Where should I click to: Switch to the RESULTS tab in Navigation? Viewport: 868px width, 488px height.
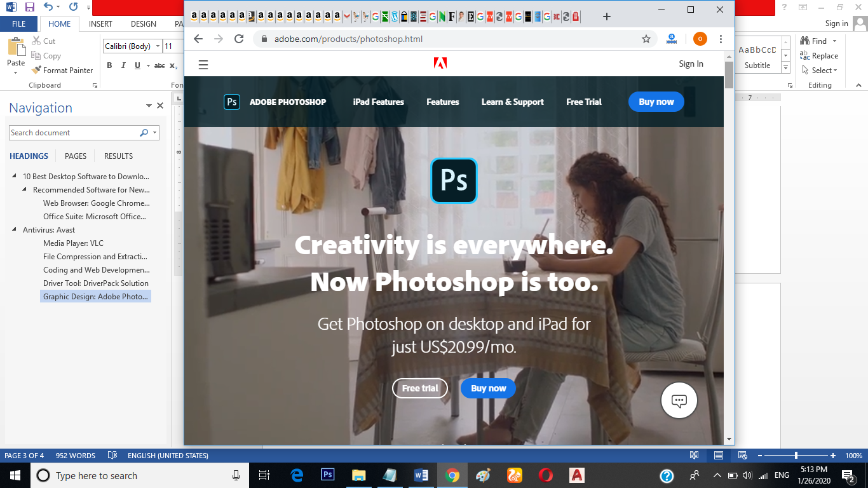coord(119,156)
